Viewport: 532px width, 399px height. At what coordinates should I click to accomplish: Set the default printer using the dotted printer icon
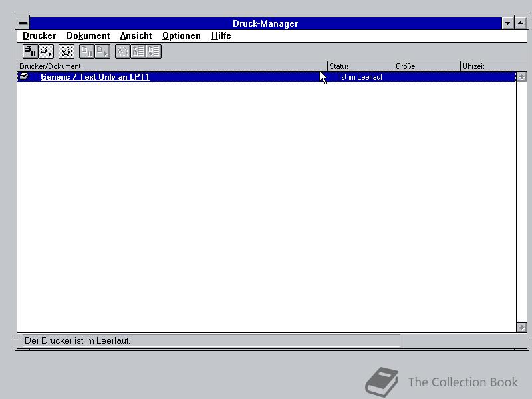(x=66, y=51)
